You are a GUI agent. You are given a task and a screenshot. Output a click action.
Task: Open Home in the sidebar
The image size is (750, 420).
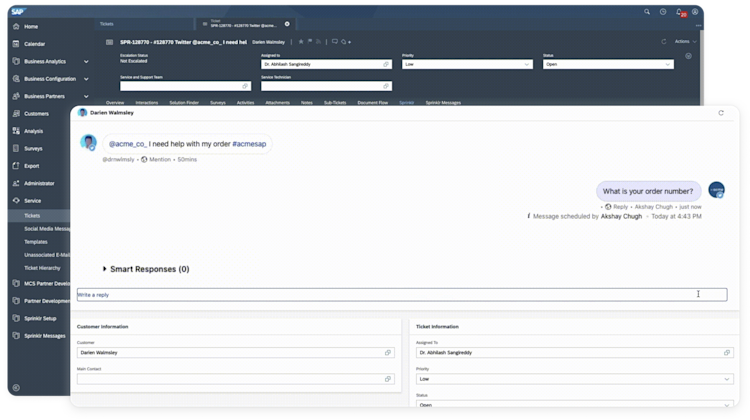pos(31,27)
